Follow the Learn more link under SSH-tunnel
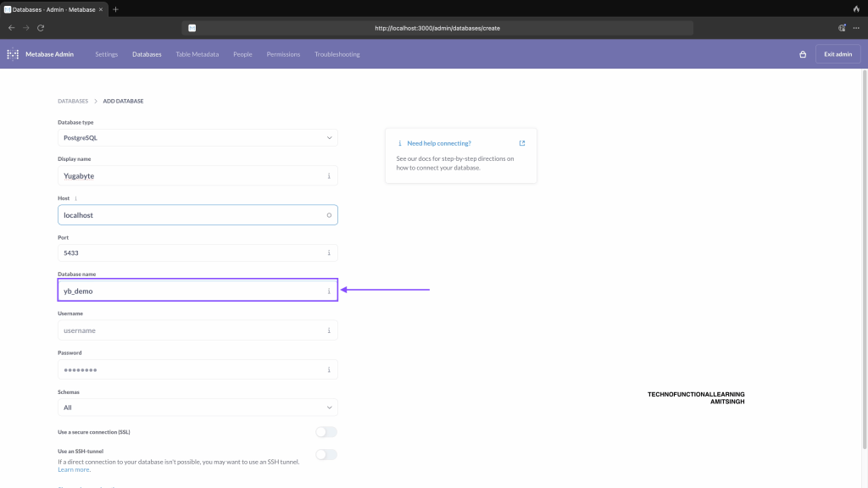868x488 pixels. pyautogui.click(x=74, y=469)
